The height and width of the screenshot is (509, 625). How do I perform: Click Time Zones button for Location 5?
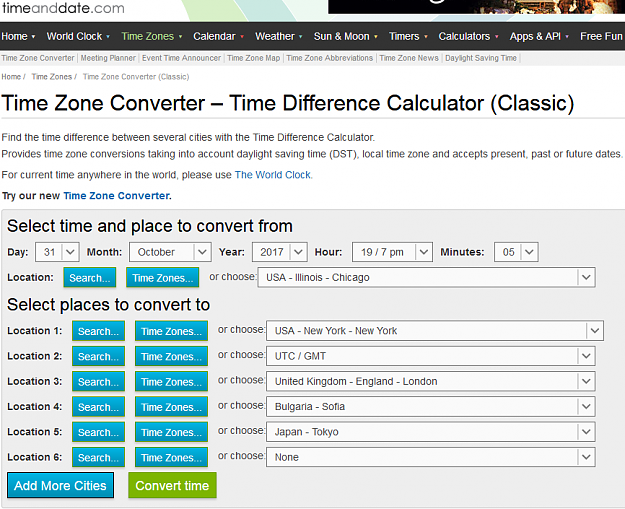[171, 432]
